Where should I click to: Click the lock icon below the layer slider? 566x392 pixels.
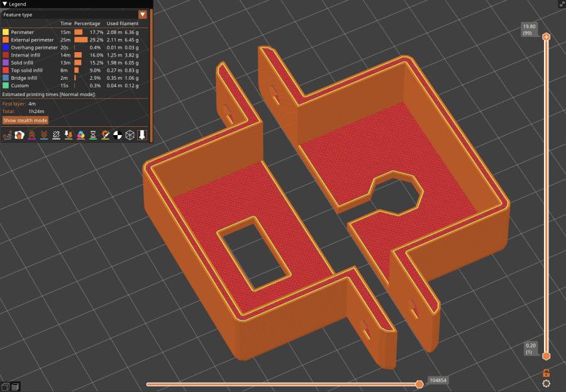(x=546, y=373)
